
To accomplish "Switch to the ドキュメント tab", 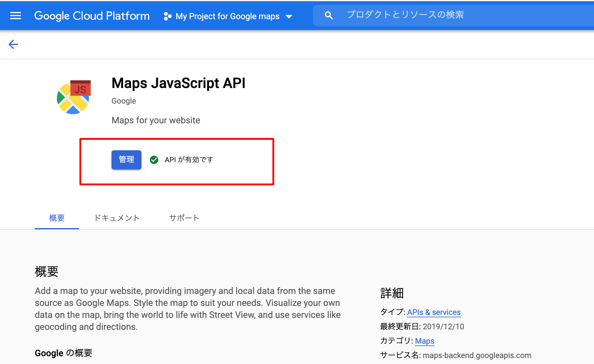I will [x=117, y=218].
